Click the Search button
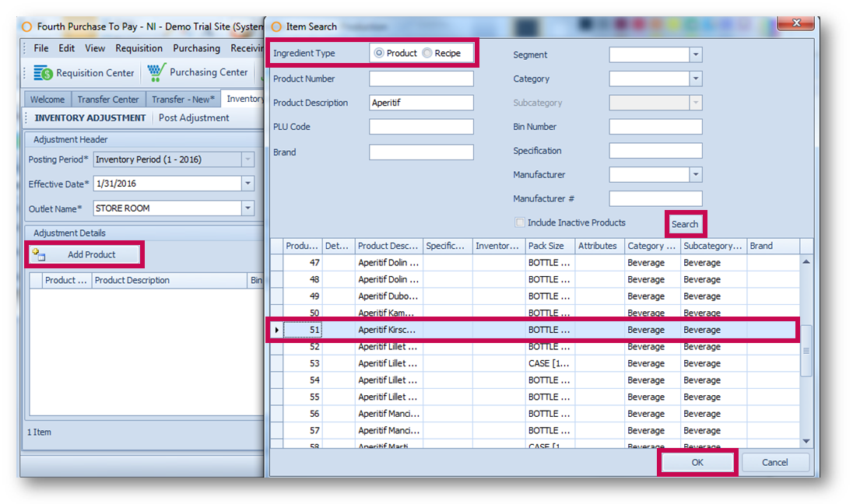 coord(685,224)
